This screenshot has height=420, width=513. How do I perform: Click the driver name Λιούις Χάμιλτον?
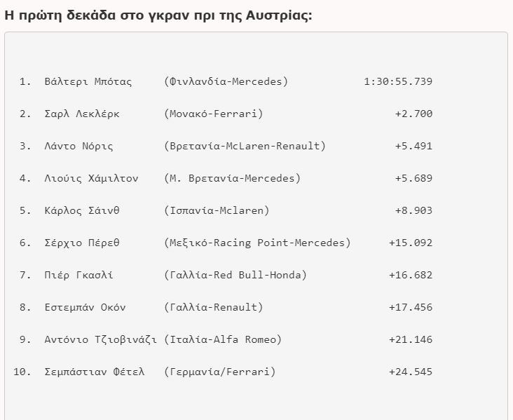pyautogui.click(x=91, y=178)
